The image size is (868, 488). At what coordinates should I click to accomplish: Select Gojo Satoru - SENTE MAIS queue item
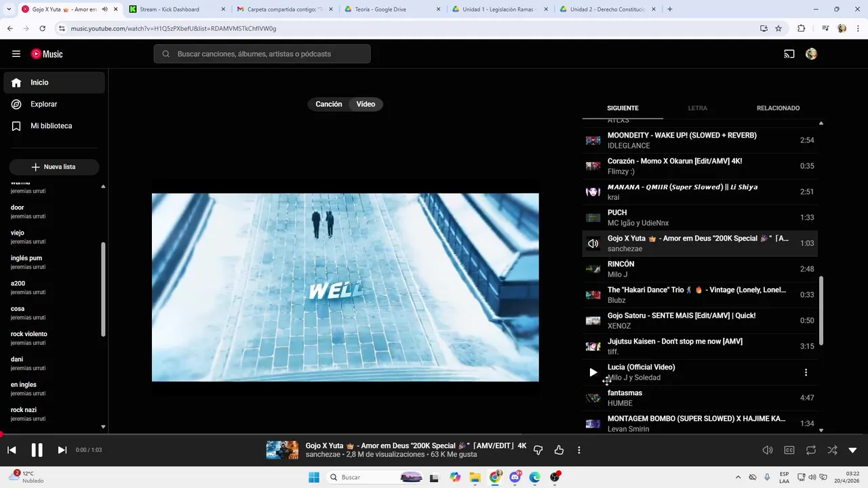[x=700, y=321]
